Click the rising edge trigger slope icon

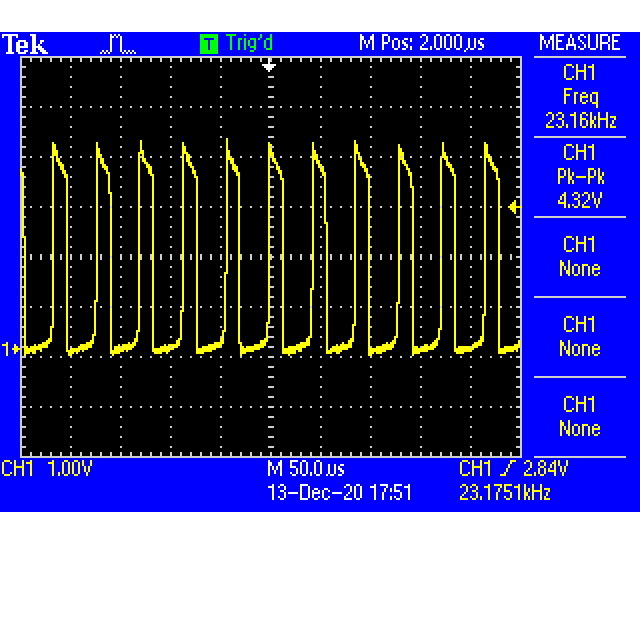[x=507, y=468]
